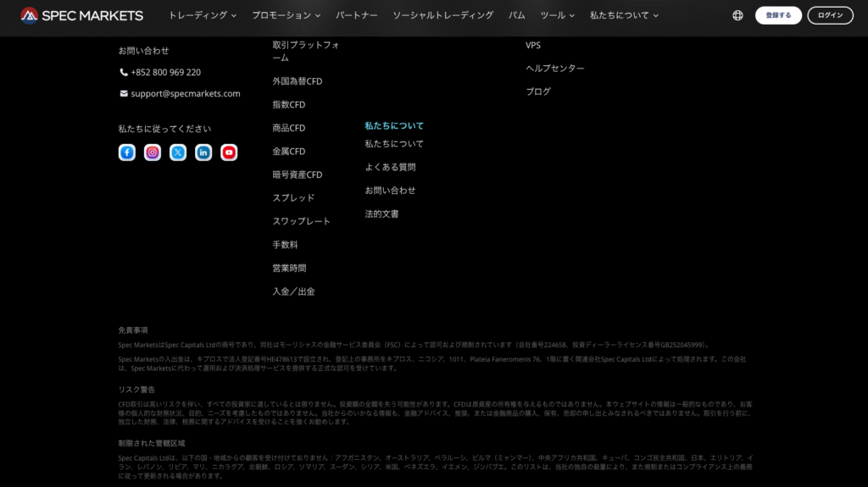Click the 私たちに従ってください heading
868x487 pixels.
click(x=164, y=129)
